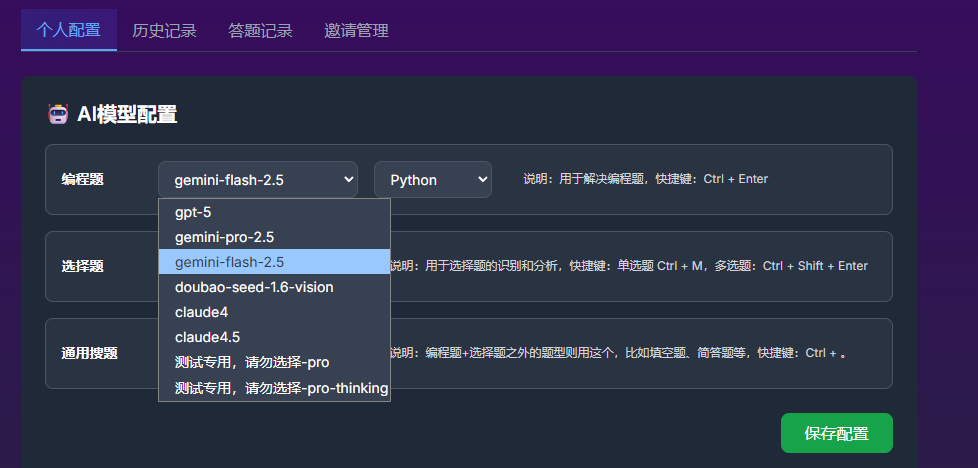Choose gemini-pro-2.5 in the dropdown list
Viewport: 978px width, 468px height.
pos(224,237)
